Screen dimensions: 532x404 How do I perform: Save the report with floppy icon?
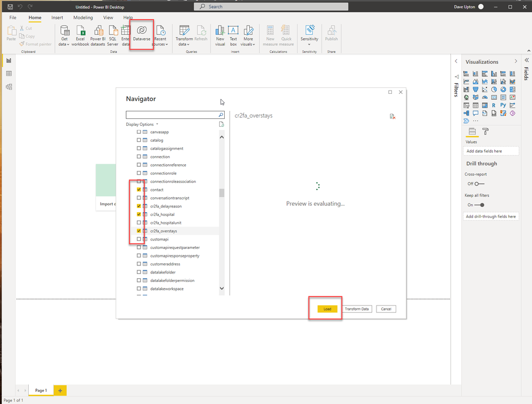click(10, 6)
